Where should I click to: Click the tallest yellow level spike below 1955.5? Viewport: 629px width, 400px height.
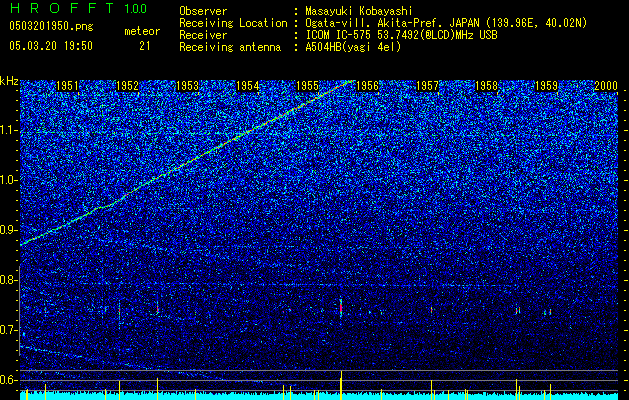(341, 385)
